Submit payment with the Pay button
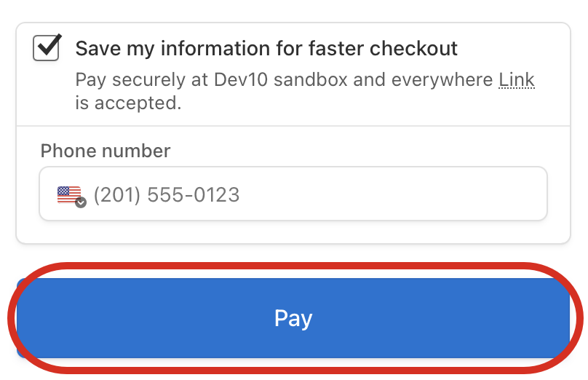Viewport: 588px width, 380px height. pos(293,317)
